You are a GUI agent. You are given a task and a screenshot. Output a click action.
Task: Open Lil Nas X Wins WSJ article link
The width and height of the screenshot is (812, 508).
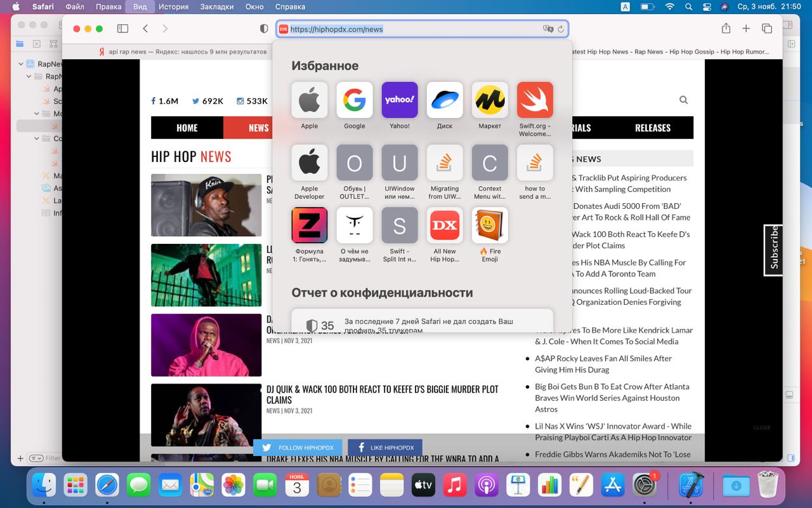(613, 432)
